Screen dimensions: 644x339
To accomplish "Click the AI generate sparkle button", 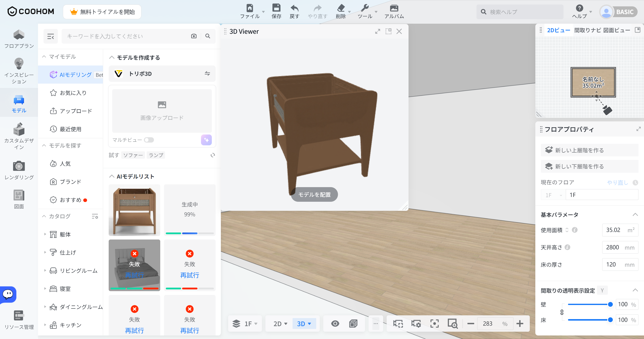I will pos(206,140).
